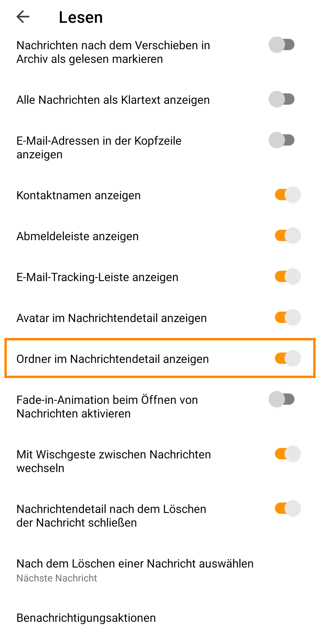Tap 'Ordner im Nachrichtendetail anzeigen' text
This screenshot has width=320, height=644.
[113, 359]
